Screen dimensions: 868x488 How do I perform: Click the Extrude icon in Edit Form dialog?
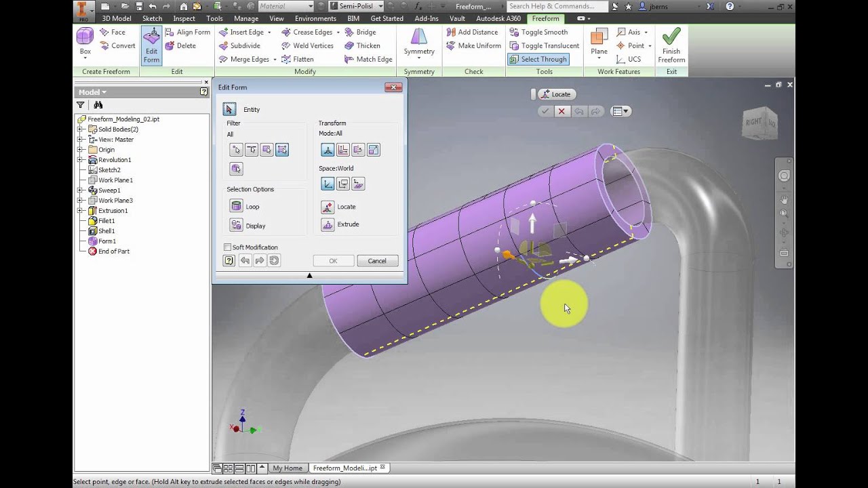[x=328, y=224]
